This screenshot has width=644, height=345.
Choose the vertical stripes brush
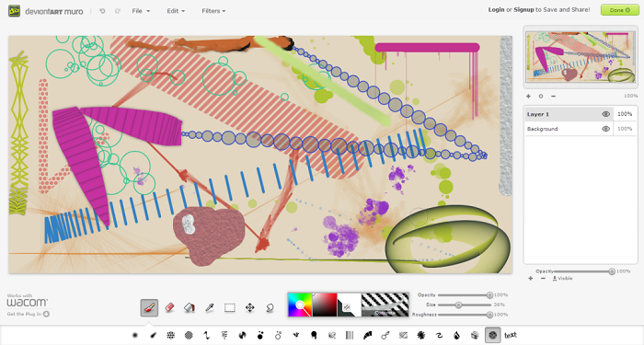point(350,335)
